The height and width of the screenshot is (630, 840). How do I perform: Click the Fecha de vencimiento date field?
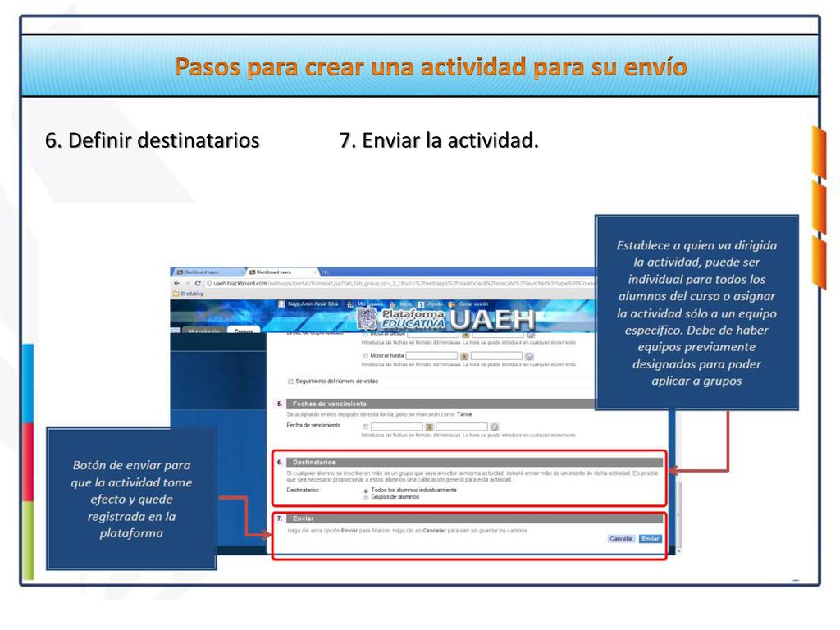397,427
